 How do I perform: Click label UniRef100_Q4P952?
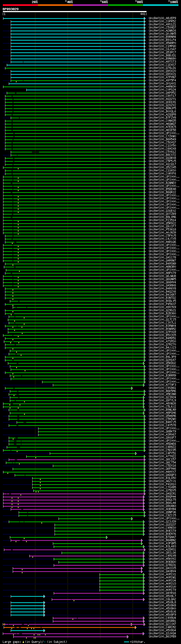tap(162, 93)
